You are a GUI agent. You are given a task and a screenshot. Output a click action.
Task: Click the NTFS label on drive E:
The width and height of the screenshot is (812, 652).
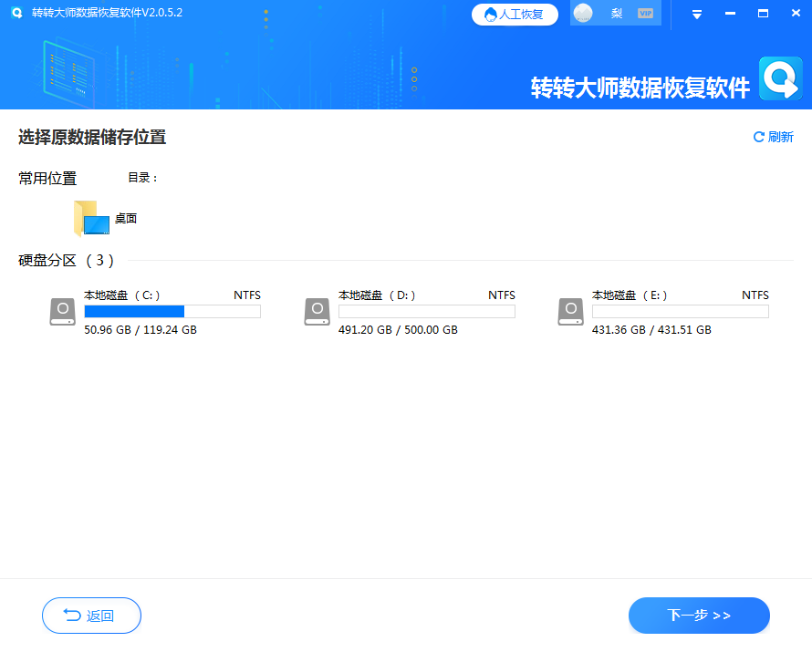point(755,295)
